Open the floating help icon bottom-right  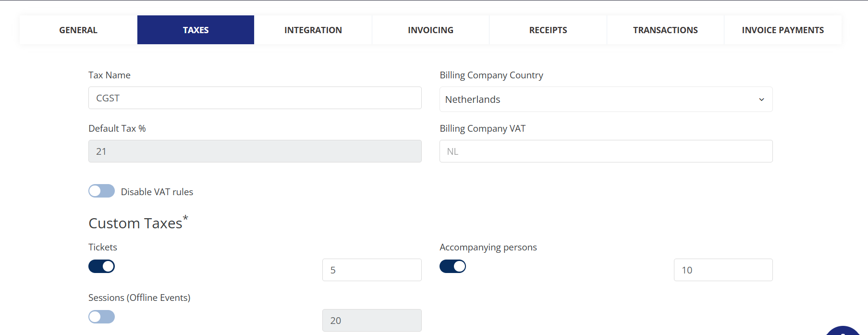[x=843, y=331]
